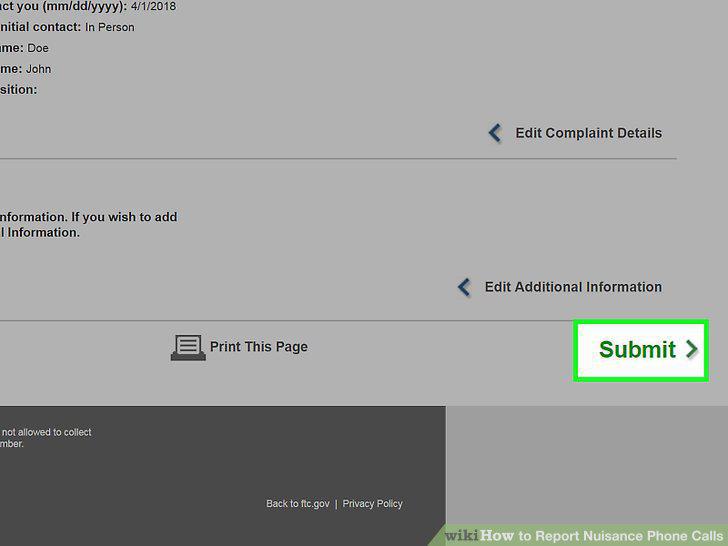Click the back chevron before Edit Complaint Details
Viewport: 728px width, 546px height.
(495, 133)
